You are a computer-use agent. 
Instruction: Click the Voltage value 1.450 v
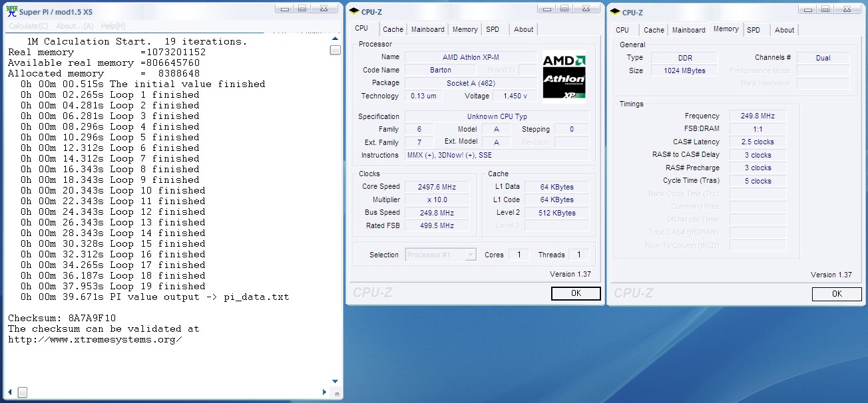516,96
